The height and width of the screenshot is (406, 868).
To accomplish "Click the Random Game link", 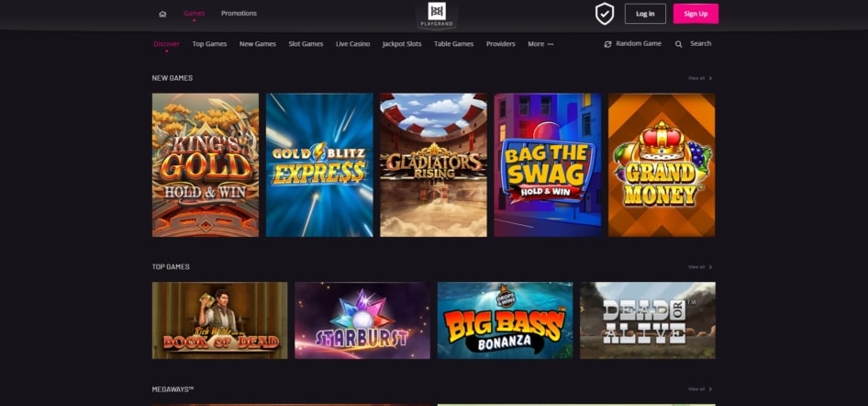I will [x=639, y=43].
